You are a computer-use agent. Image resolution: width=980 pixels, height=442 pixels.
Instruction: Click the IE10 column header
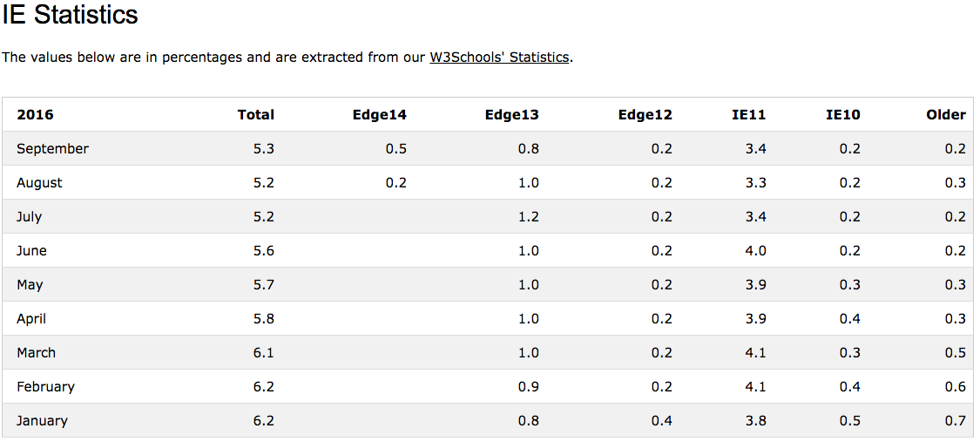[x=842, y=115]
